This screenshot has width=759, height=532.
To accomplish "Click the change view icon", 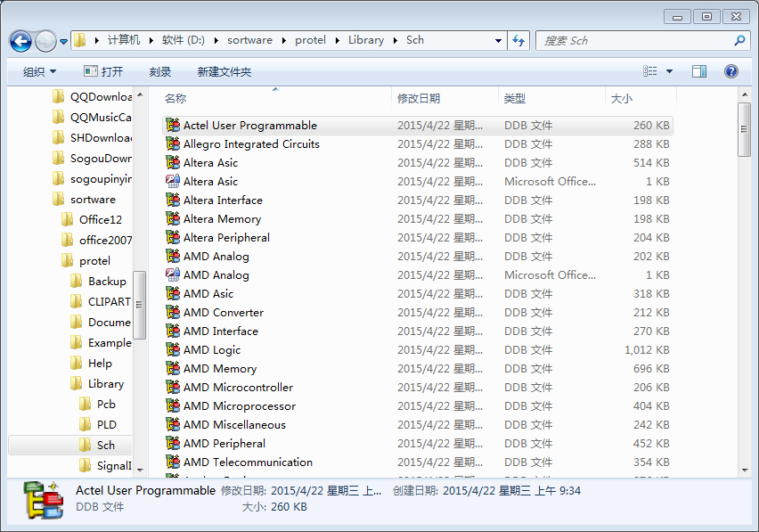I will pos(650,71).
